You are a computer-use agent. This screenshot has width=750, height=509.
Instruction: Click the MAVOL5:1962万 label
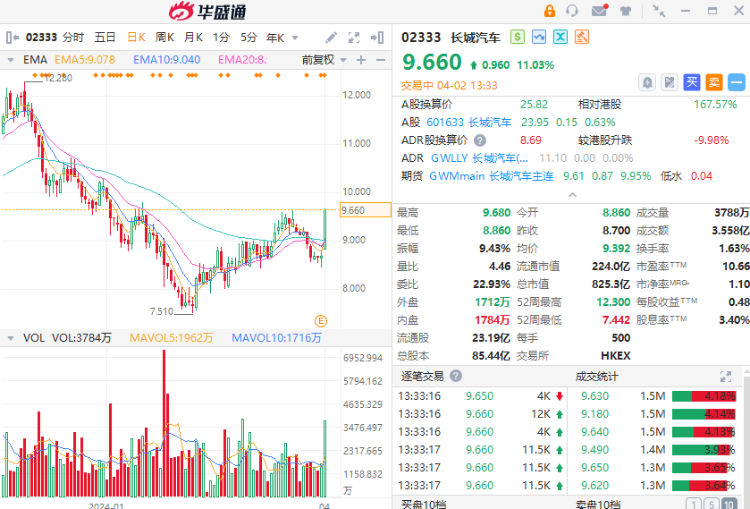click(x=171, y=338)
